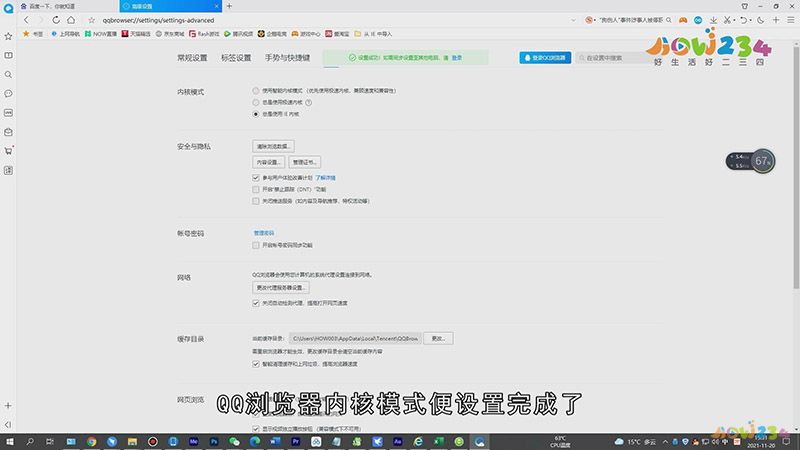Image resolution: width=800 pixels, height=450 pixels.
Task: Open Photoshop from the taskbar
Action: tap(214, 442)
